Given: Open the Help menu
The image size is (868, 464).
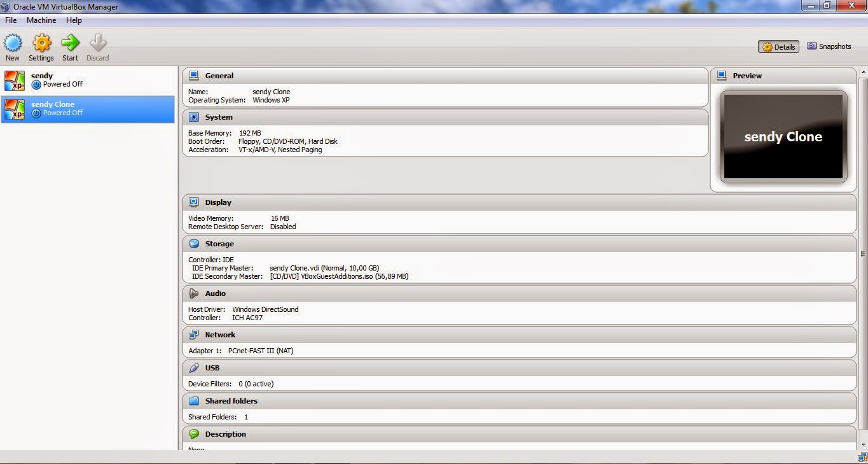Looking at the screenshot, I should (74, 20).
